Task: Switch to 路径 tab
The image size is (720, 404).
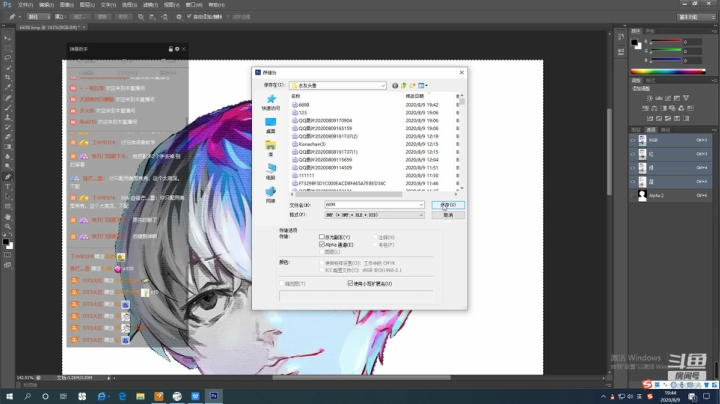Action: coord(665,130)
